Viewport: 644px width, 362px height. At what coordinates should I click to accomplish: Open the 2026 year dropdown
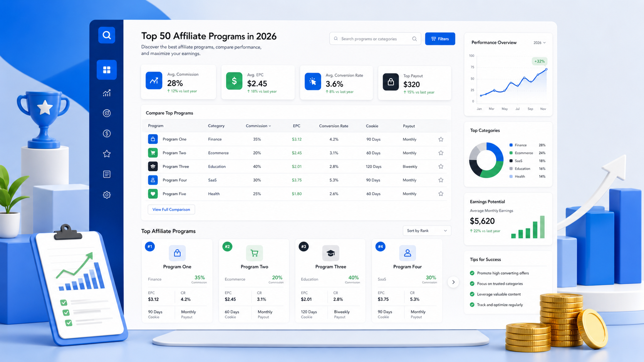coord(539,43)
